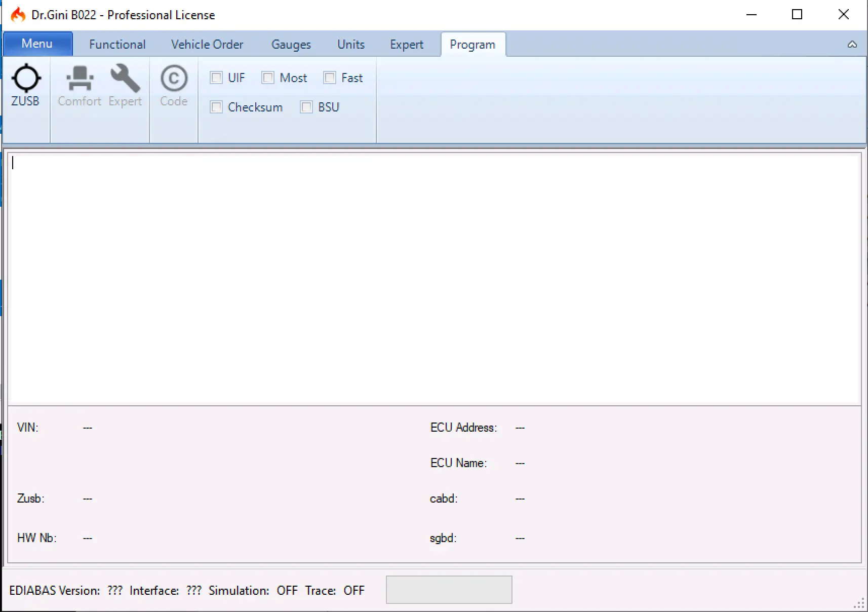Toggle the Fast checkbox

[330, 78]
